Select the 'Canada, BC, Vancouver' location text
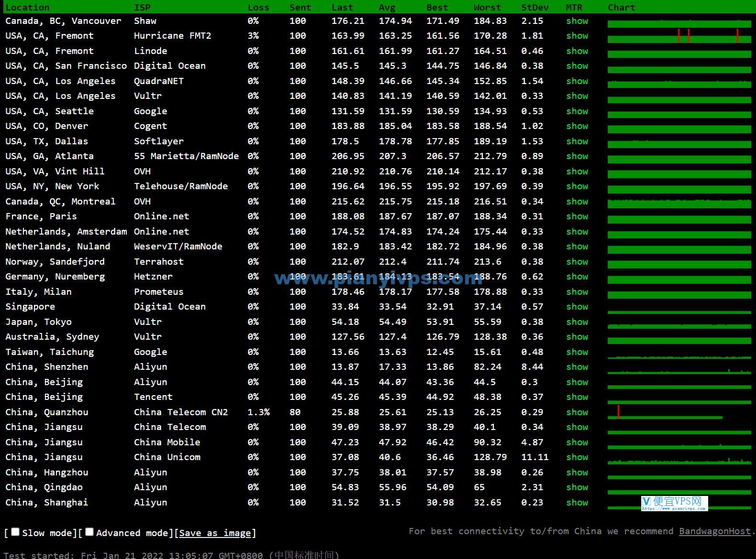Image resolution: width=756 pixels, height=559 pixels. click(x=63, y=21)
